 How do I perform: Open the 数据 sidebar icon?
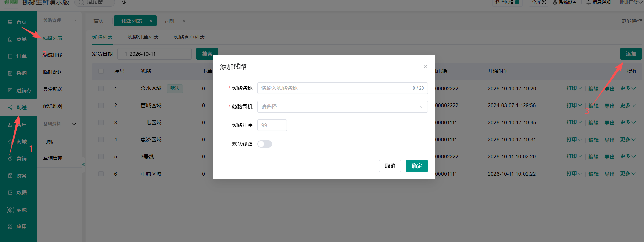tap(10, 192)
